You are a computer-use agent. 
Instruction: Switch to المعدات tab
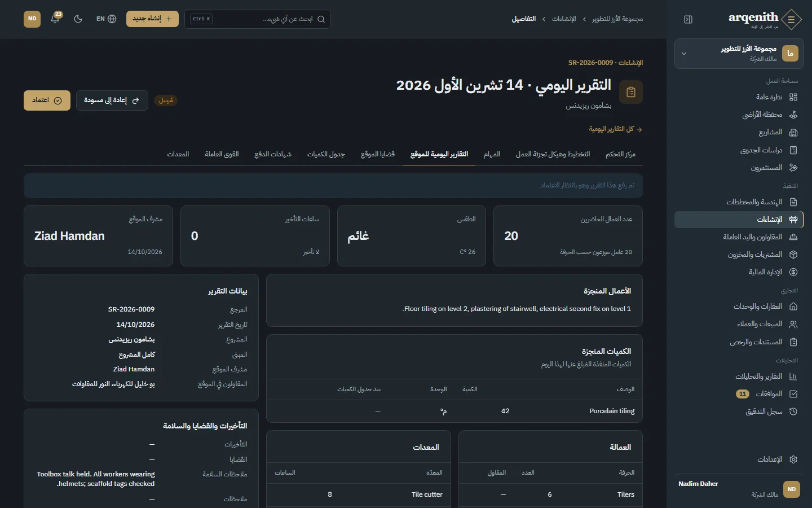(178, 154)
